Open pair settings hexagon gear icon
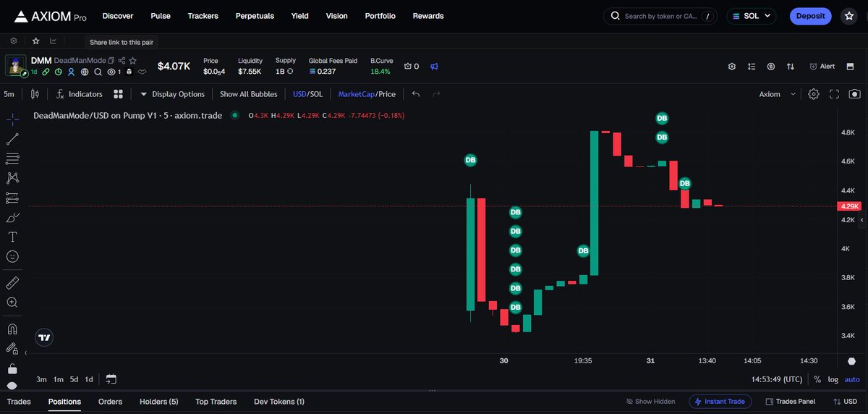This screenshot has width=868, height=414. pyautogui.click(x=732, y=67)
